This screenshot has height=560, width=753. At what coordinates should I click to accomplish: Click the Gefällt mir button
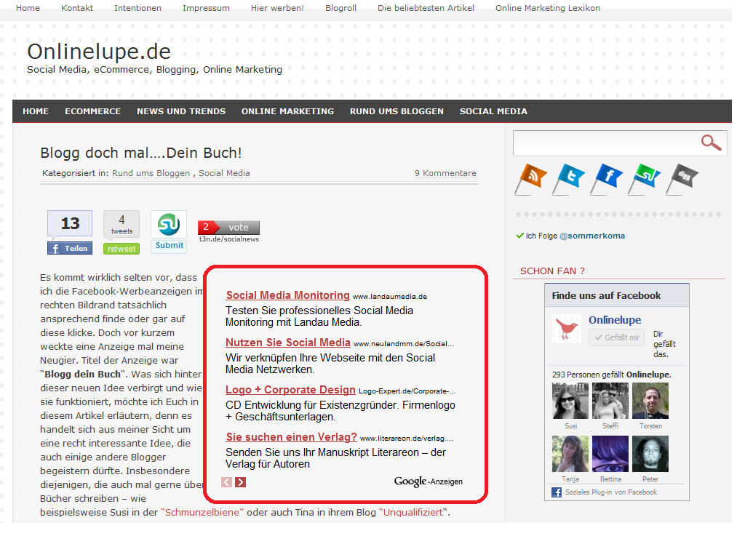[617, 337]
